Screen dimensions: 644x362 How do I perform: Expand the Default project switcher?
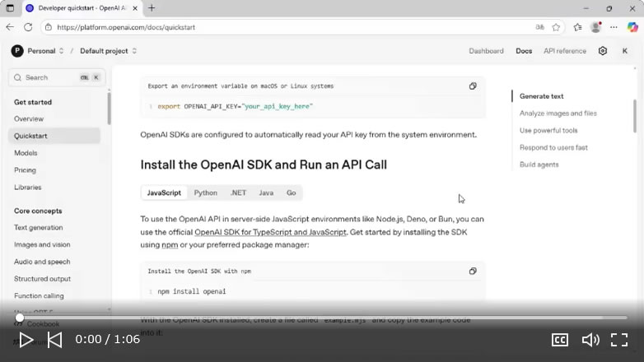click(x=134, y=51)
